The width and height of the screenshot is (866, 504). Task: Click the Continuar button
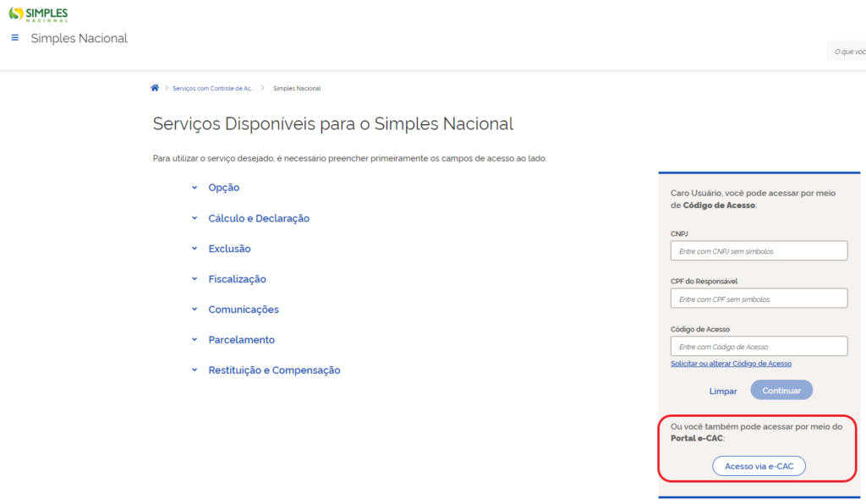click(781, 391)
